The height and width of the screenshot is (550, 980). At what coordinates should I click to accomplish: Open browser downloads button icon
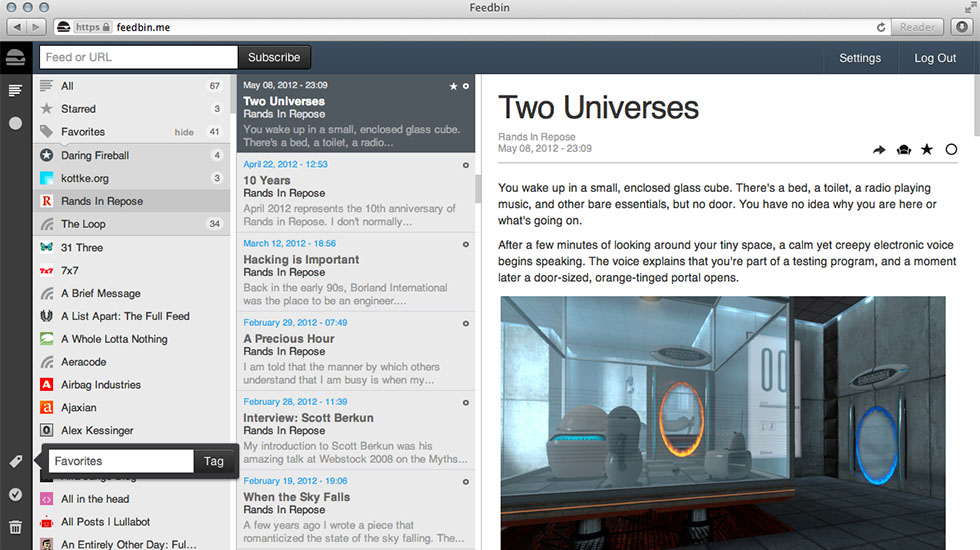(x=961, y=27)
